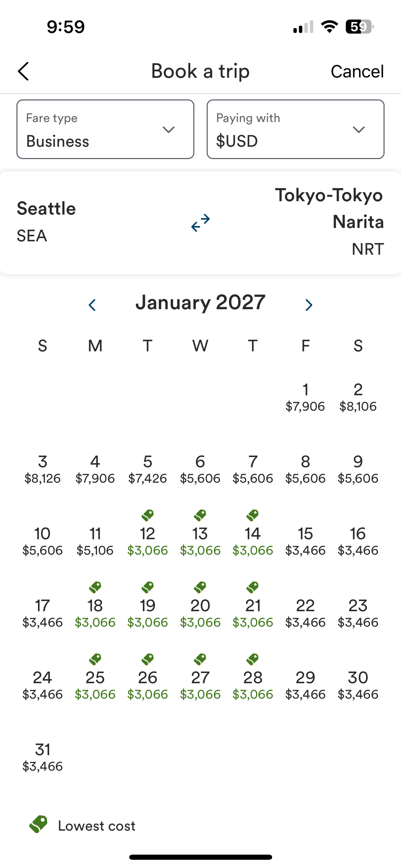Tap the back arrow icon

(x=23, y=71)
